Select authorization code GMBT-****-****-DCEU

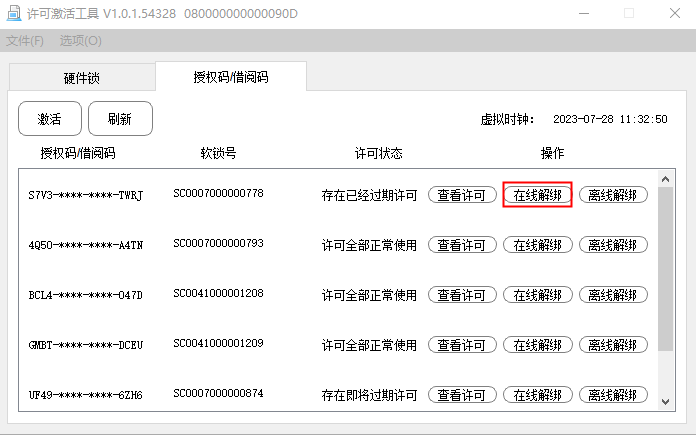pyautogui.click(x=86, y=345)
